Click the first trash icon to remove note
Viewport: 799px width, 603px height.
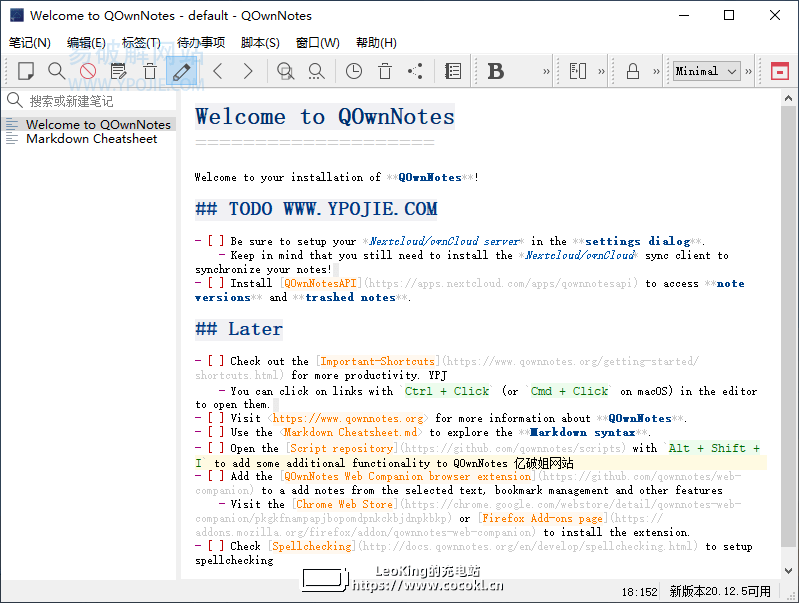tap(150, 71)
